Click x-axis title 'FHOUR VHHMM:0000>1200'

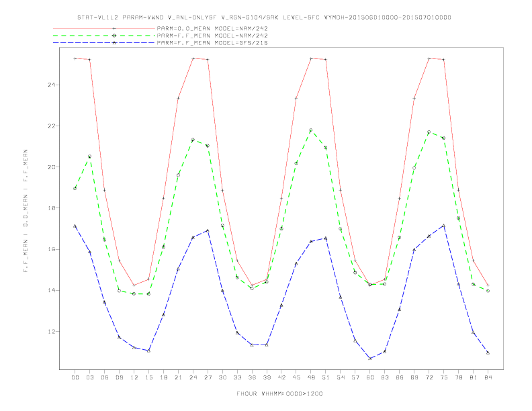coord(279,394)
